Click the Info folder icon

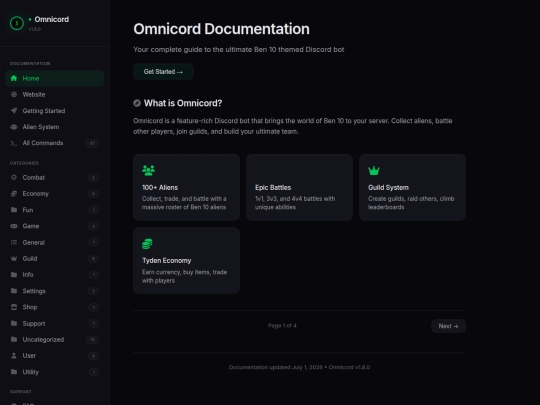pyautogui.click(x=14, y=274)
